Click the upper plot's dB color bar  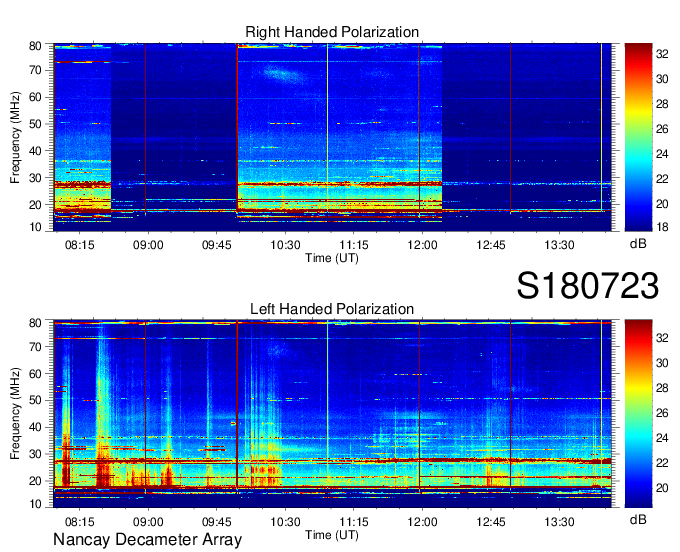638,137
